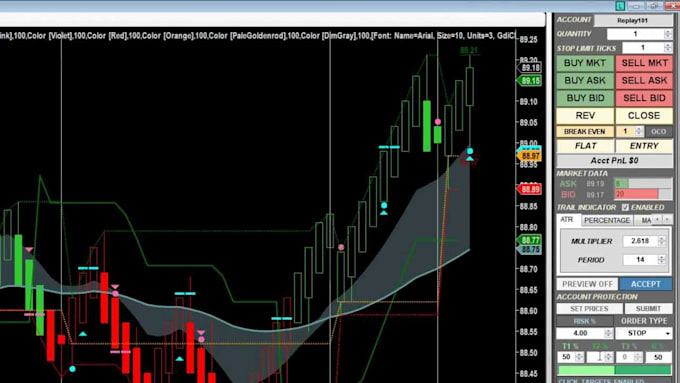Viewport: 680px width, 383px height.
Task: Switch to the PERCENTAGE tab
Action: [x=607, y=220]
